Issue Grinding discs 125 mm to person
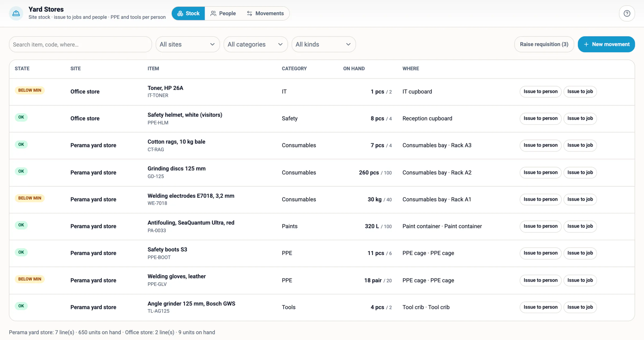644x340 pixels. [x=540, y=173]
